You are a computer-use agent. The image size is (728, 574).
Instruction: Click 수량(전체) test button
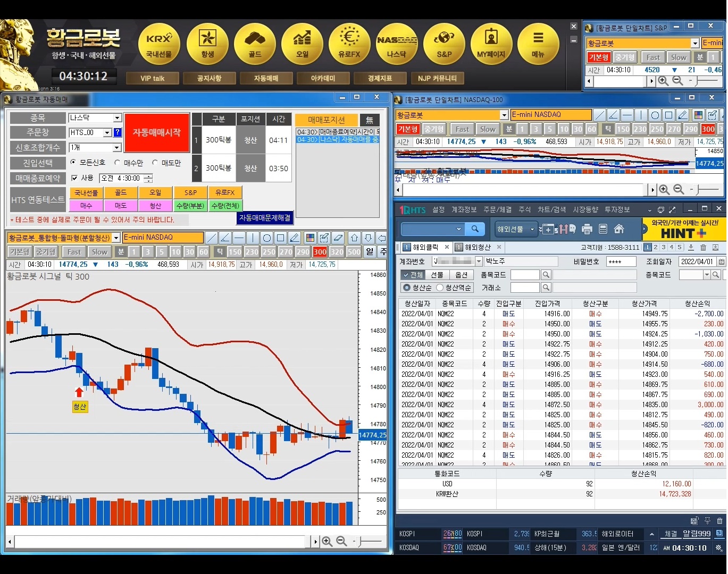click(225, 206)
